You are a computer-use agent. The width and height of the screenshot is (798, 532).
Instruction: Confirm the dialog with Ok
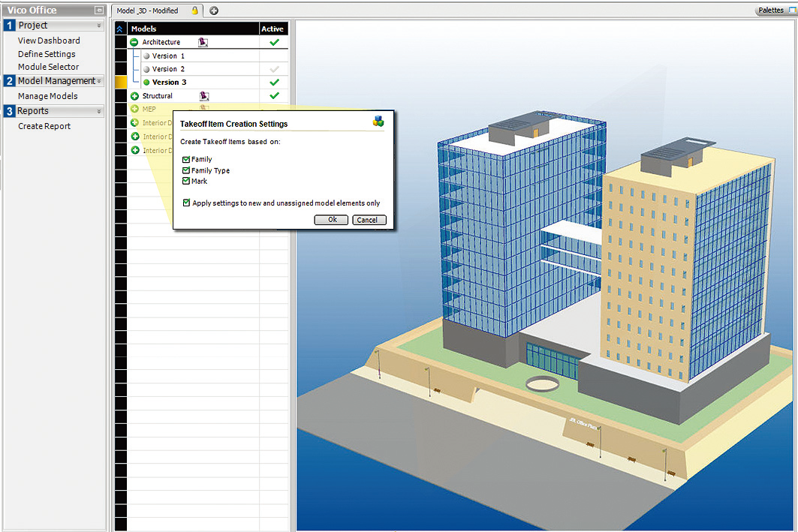click(331, 220)
